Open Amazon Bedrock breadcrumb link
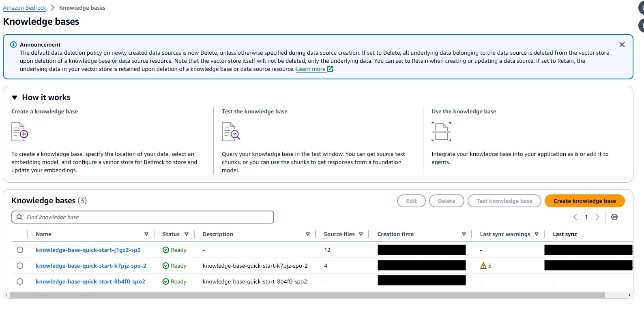 click(x=24, y=8)
